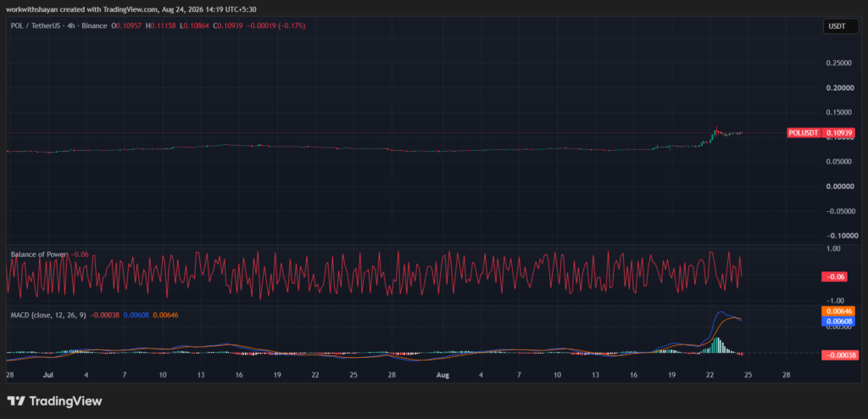Select the POLUSDT price tag on the axis
The height and width of the screenshot is (419, 868).
click(x=804, y=133)
